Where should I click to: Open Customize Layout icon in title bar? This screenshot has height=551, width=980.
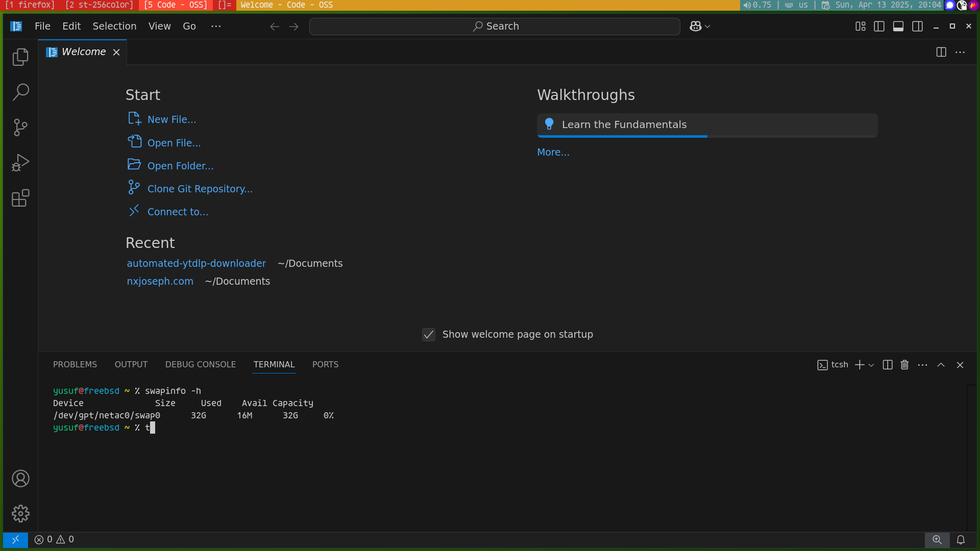[861, 27]
